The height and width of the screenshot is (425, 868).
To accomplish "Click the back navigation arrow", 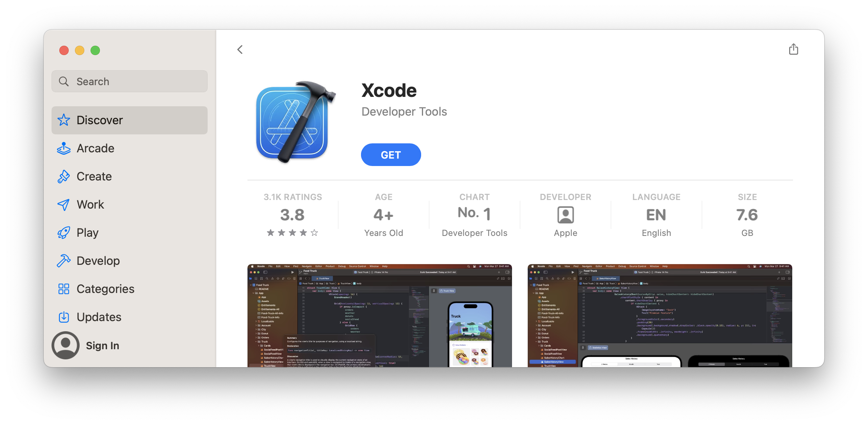I will coord(240,49).
